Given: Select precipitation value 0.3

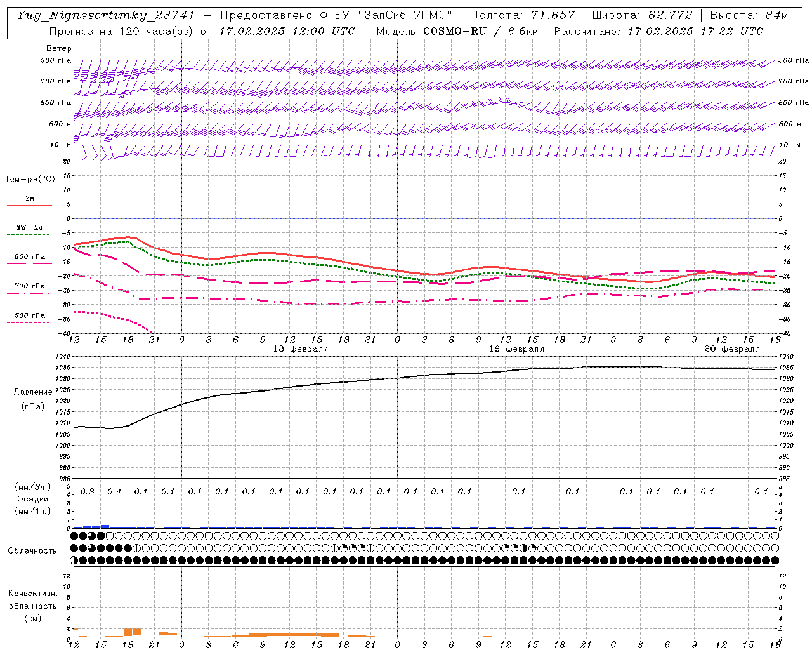Looking at the screenshot, I should 88,491.
